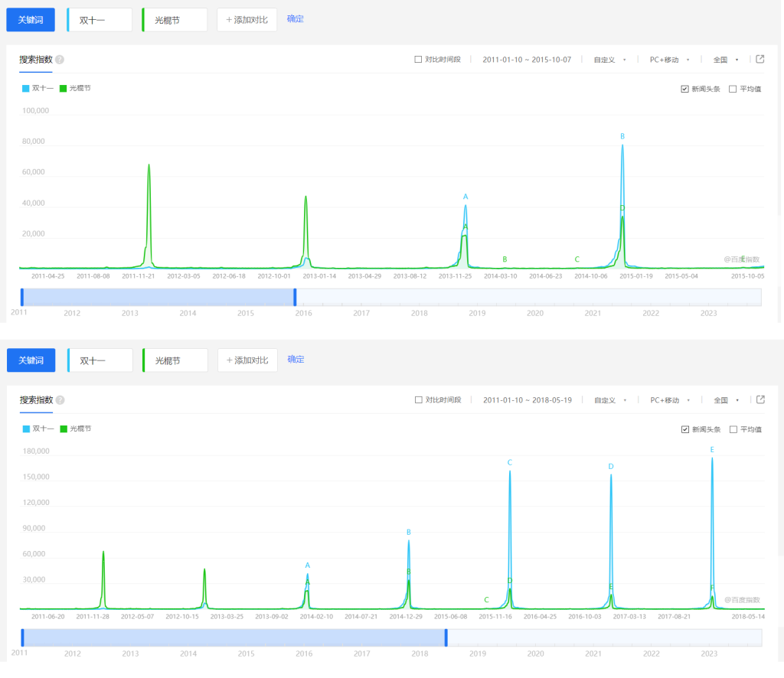Tick 对比时间段 checkbox in the upper panel
This screenshot has width=784, height=678.
pyautogui.click(x=418, y=60)
